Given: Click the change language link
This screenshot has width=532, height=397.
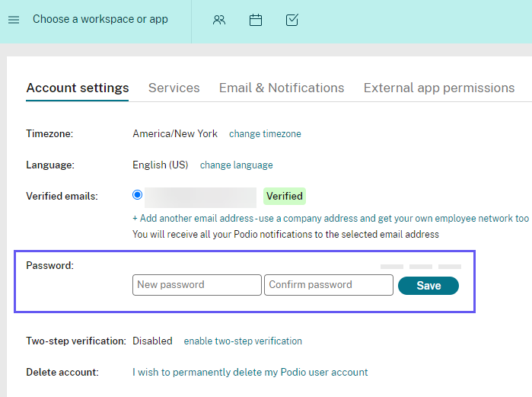Looking at the screenshot, I should [x=236, y=165].
